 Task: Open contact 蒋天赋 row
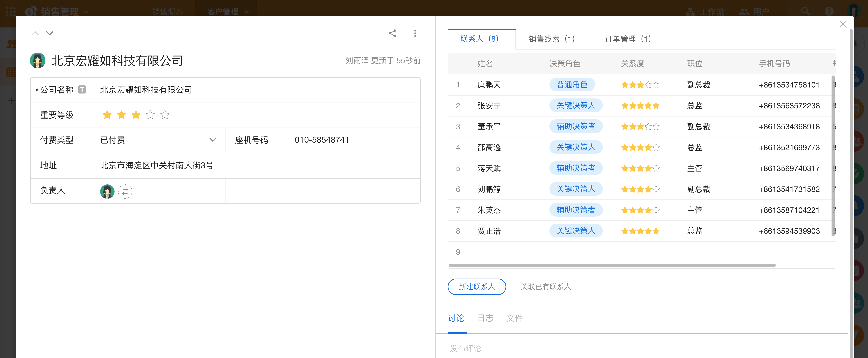coord(641,168)
